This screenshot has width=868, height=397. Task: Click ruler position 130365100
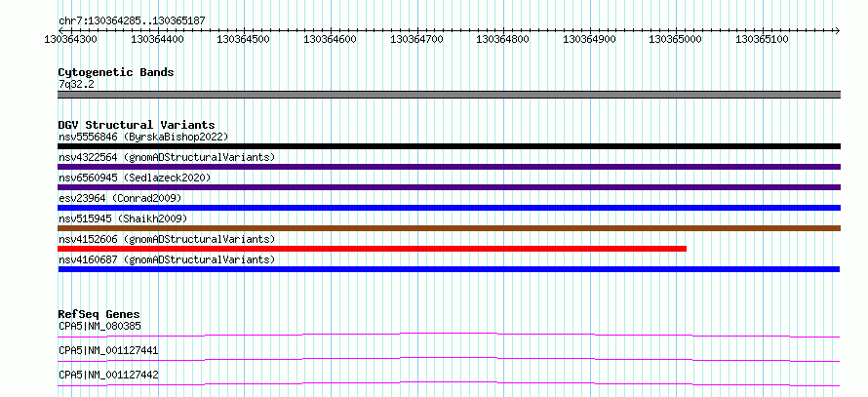763,39
